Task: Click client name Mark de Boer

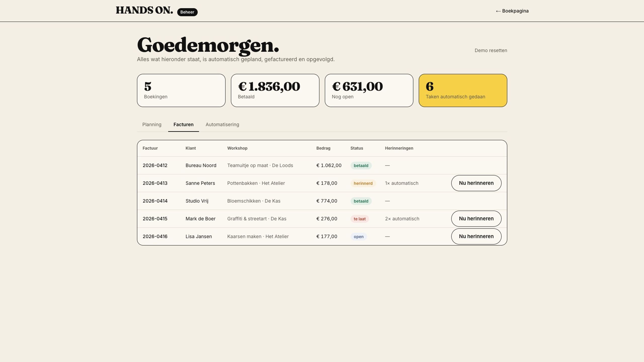Action: [x=200, y=219]
